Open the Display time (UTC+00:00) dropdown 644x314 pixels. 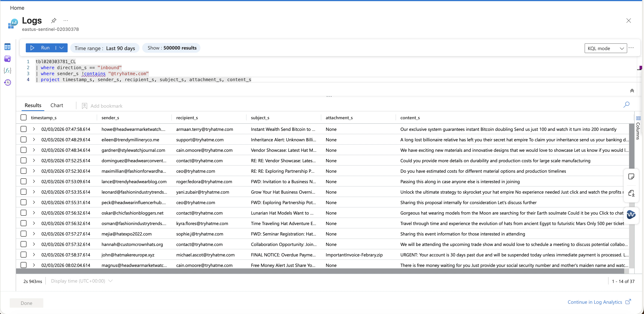(x=82, y=281)
